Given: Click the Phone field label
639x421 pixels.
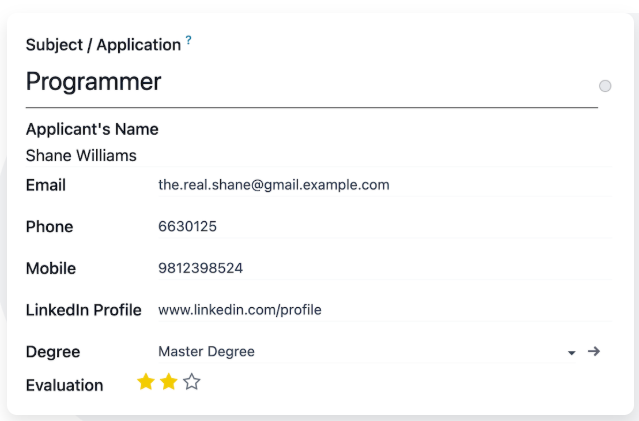Looking at the screenshot, I should point(49,227).
